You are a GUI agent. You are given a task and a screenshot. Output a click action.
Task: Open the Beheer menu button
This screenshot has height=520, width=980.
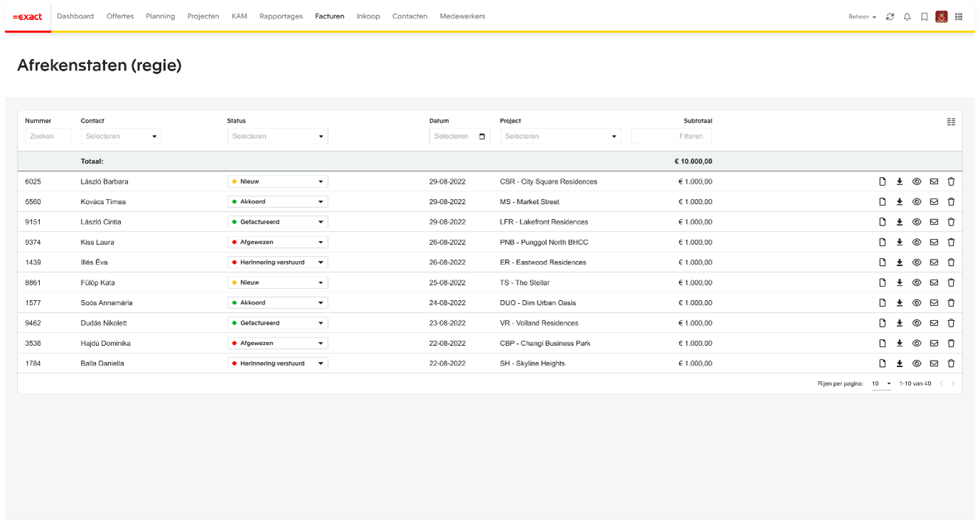click(x=862, y=17)
